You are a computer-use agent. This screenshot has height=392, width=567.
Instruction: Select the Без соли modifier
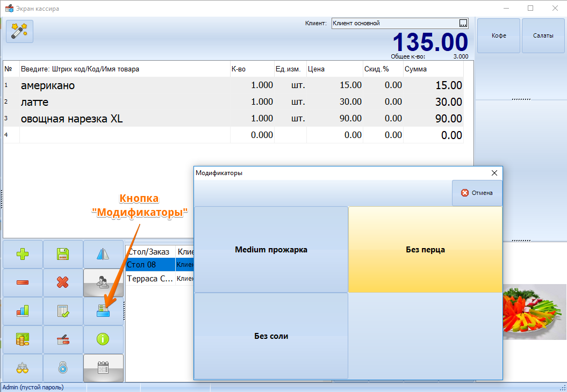click(271, 336)
